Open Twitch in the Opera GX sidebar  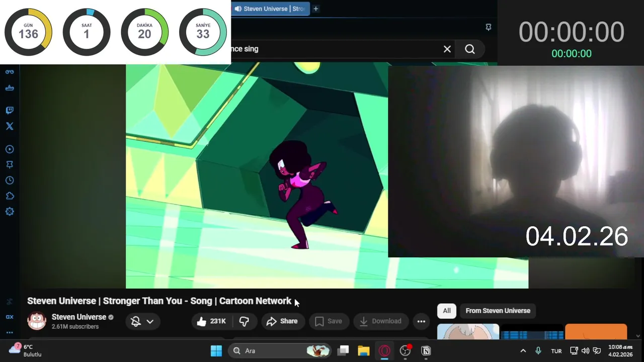10,110
